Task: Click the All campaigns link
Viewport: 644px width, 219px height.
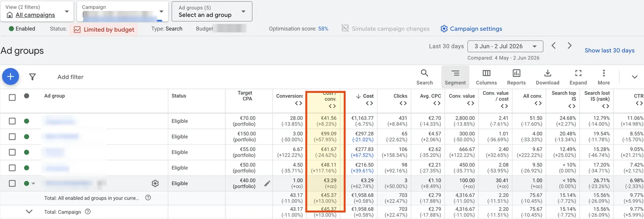Action: 35,15
